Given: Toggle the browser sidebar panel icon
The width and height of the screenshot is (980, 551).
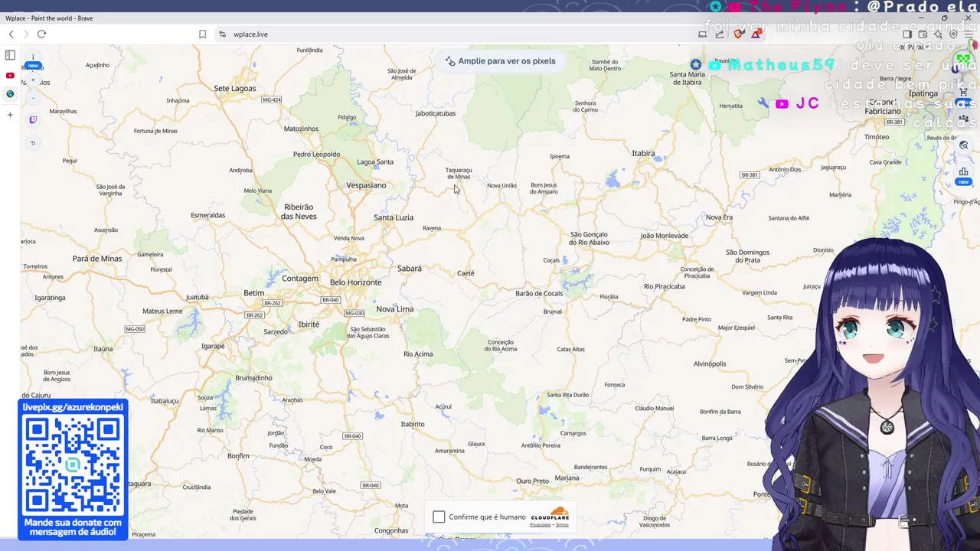Looking at the screenshot, I should tap(907, 34).
